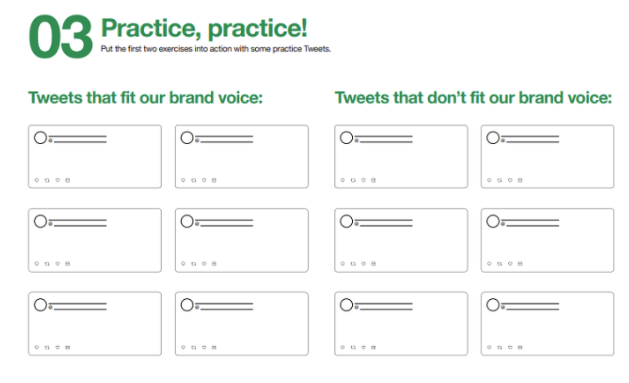Select avatar circle in first brand-voice tweet card
This screenshot has width=629, height=383.
[41, 138]
